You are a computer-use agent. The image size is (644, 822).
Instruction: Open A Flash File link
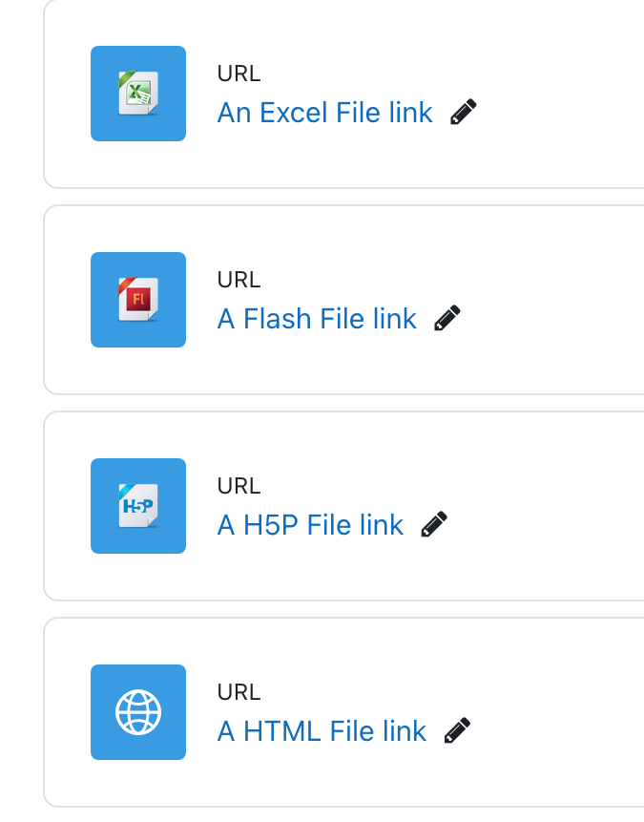click(x=317, y=318)
